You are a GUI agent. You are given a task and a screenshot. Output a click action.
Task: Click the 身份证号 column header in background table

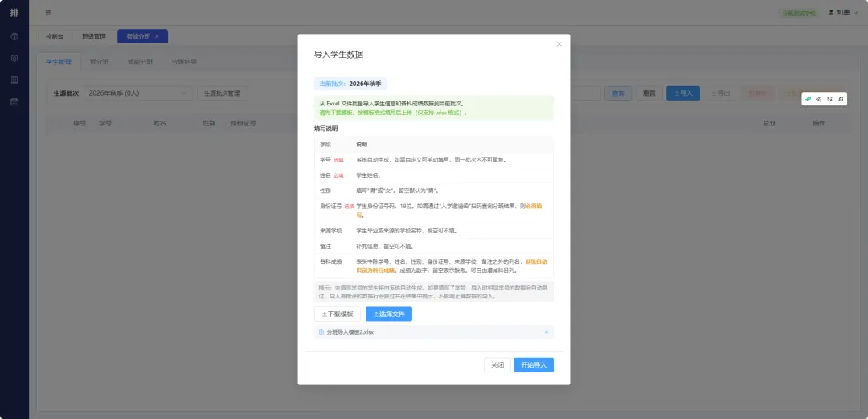tap(243, 123)
